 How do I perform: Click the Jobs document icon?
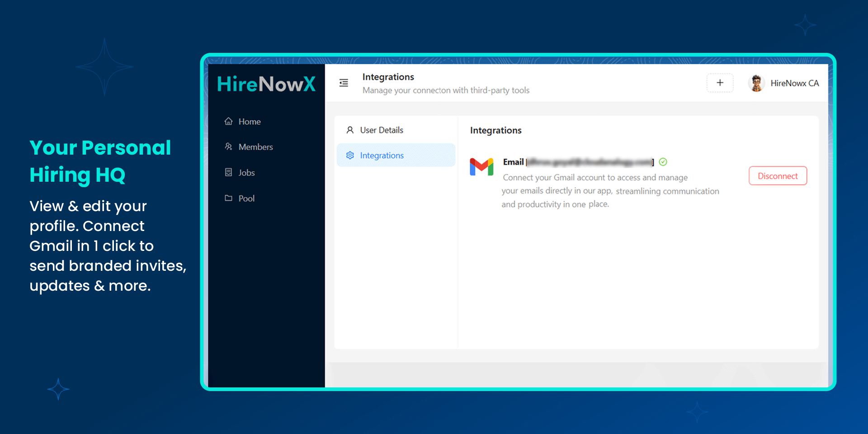(x=229, y=172)
